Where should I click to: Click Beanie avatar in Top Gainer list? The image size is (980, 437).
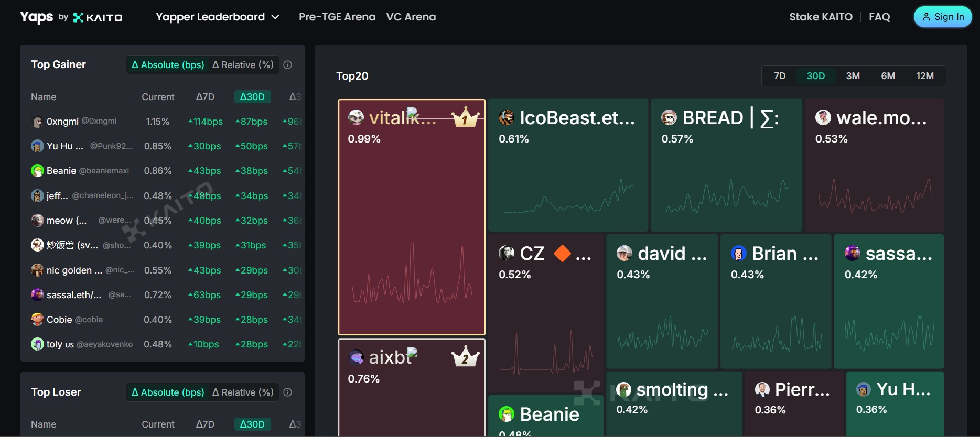click(x=37, y=171)
